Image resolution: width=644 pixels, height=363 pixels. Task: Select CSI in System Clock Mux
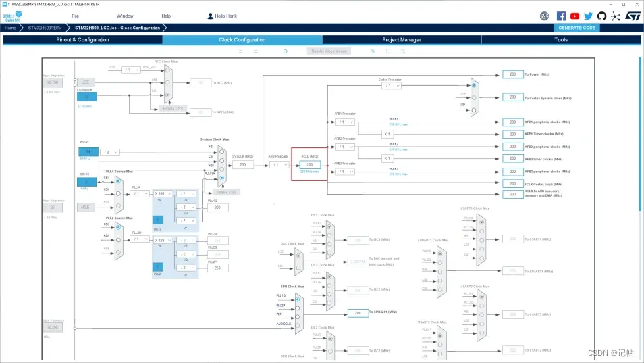point(222,160)
